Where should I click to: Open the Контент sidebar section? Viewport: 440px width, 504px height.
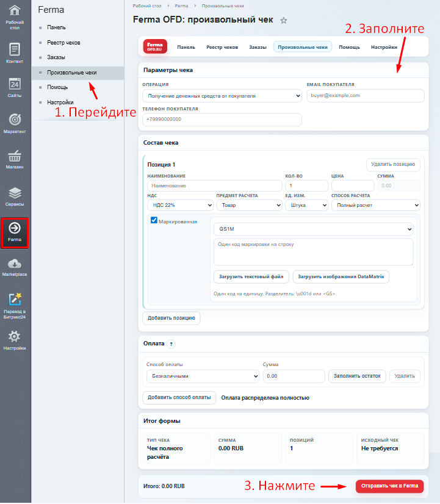coord(15,53)
